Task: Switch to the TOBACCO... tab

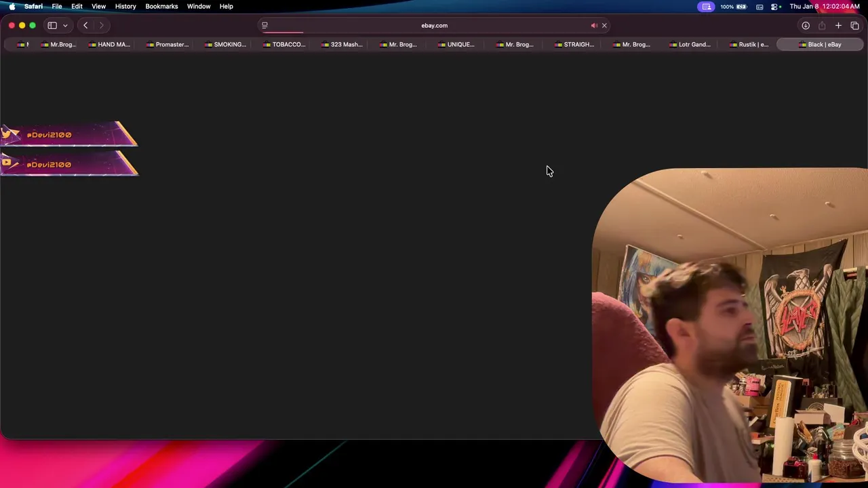Action: tap(283, 45)
